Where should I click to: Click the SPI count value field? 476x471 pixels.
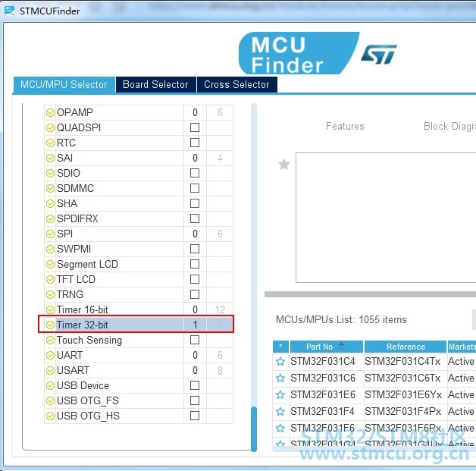(195, 234)
